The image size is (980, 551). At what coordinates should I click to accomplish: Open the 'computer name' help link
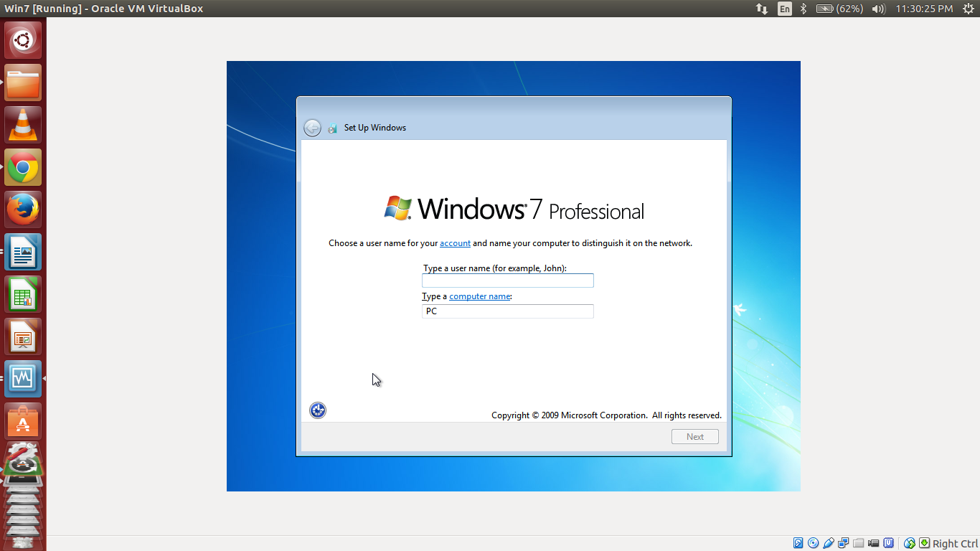[480, 296]
